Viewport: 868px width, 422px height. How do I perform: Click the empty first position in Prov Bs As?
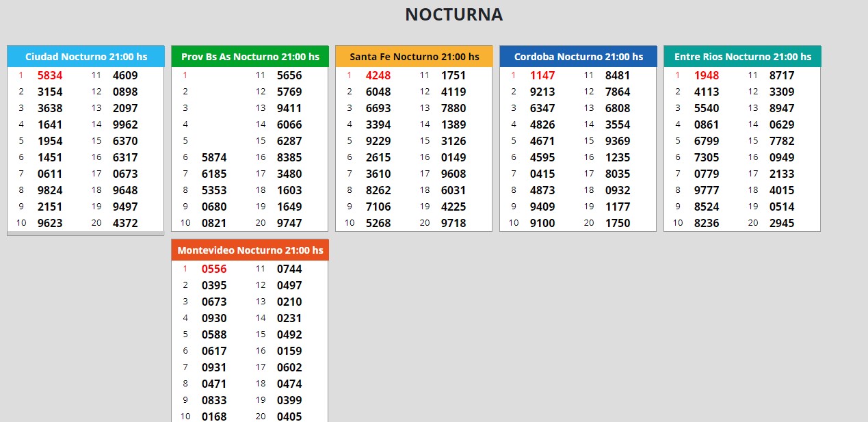214,76
